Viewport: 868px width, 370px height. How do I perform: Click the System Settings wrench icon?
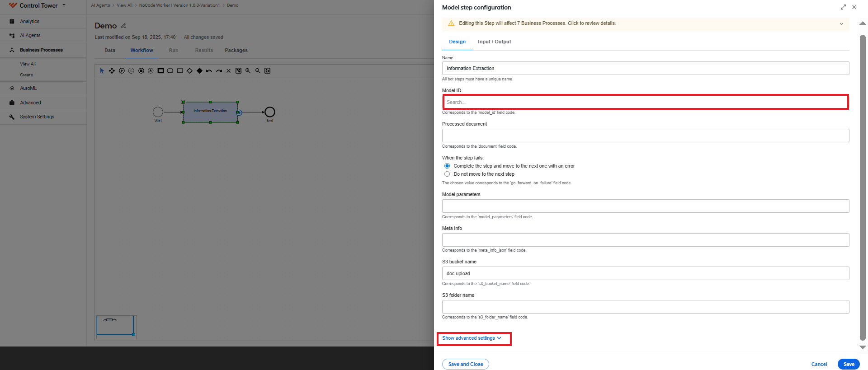tap(12, 117)
